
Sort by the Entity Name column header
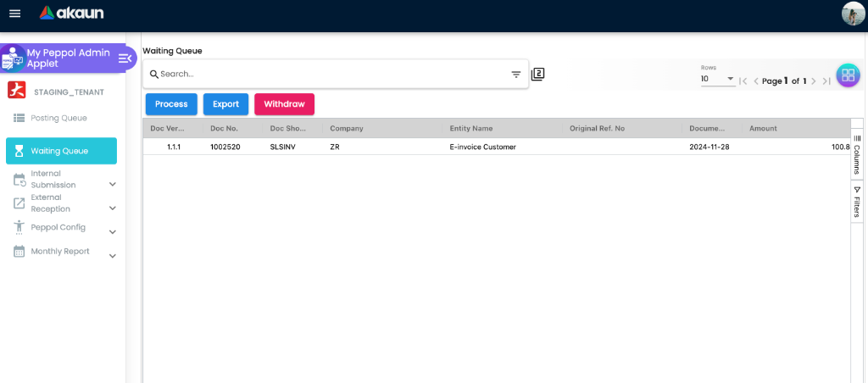tap(502, 129)
